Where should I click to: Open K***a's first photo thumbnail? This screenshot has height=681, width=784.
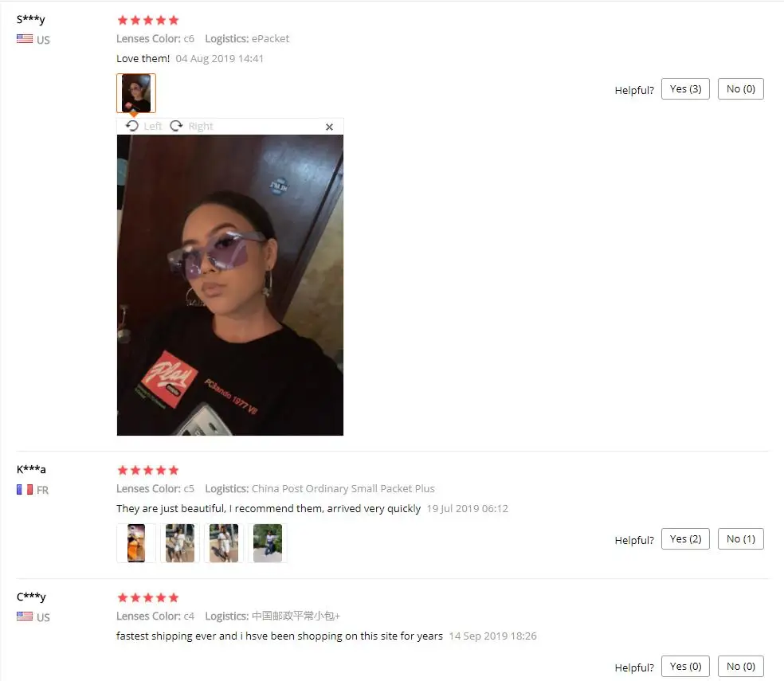[136, 543]
